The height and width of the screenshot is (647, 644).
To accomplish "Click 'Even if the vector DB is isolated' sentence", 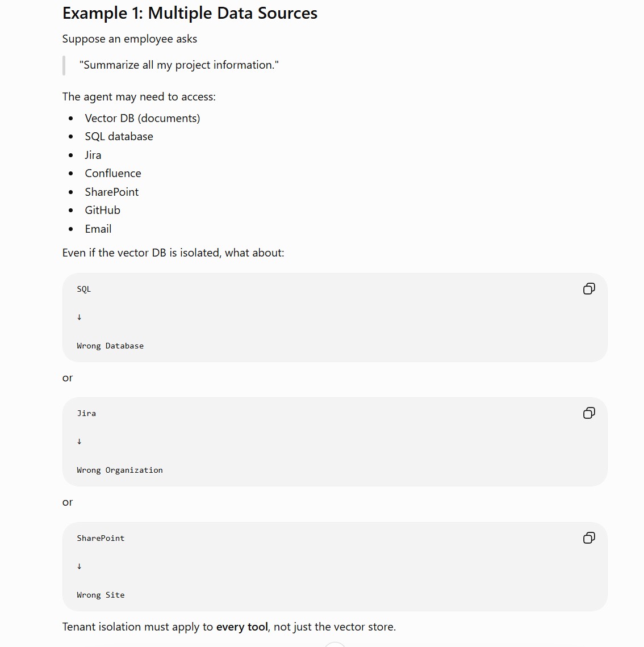I will pos(173,253).
